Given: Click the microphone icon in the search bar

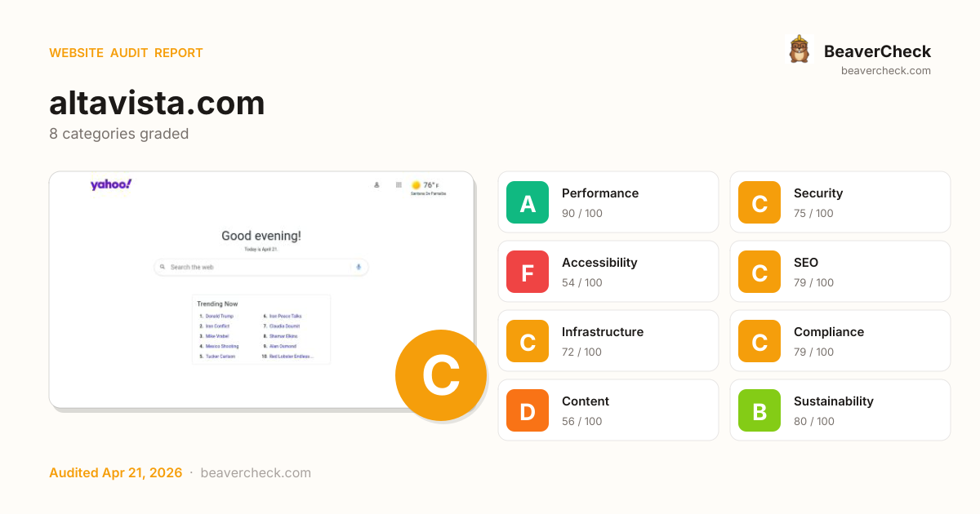Looking at the screenshot, I should [359, 267].
